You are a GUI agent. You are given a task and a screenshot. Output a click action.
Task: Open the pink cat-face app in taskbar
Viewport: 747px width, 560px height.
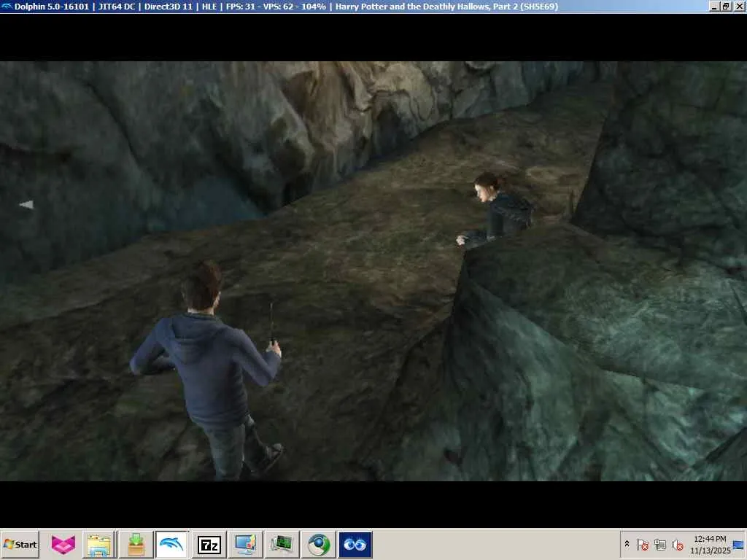click(x=63, y=544)
